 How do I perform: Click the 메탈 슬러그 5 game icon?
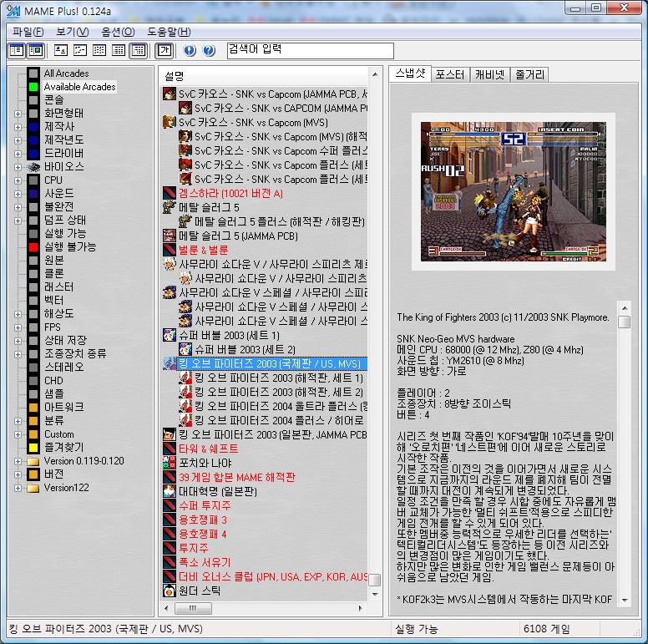click(x=170, y=207)
